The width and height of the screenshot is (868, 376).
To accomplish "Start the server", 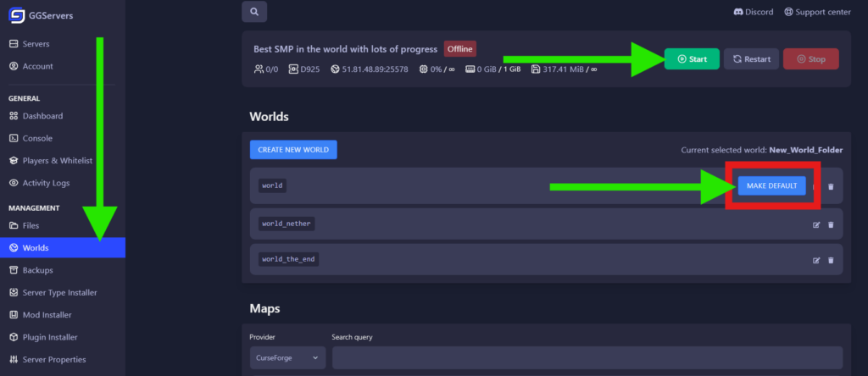I will click(x=692, y=59).
